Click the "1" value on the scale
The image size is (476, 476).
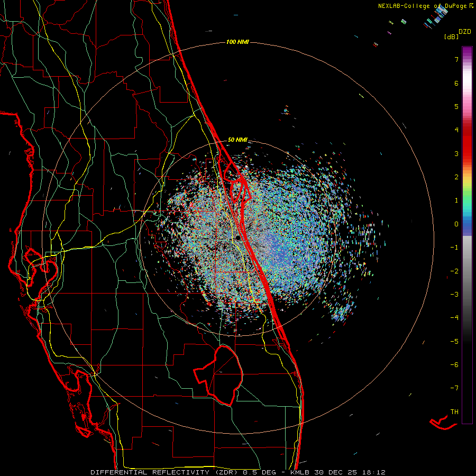(456, 200)
